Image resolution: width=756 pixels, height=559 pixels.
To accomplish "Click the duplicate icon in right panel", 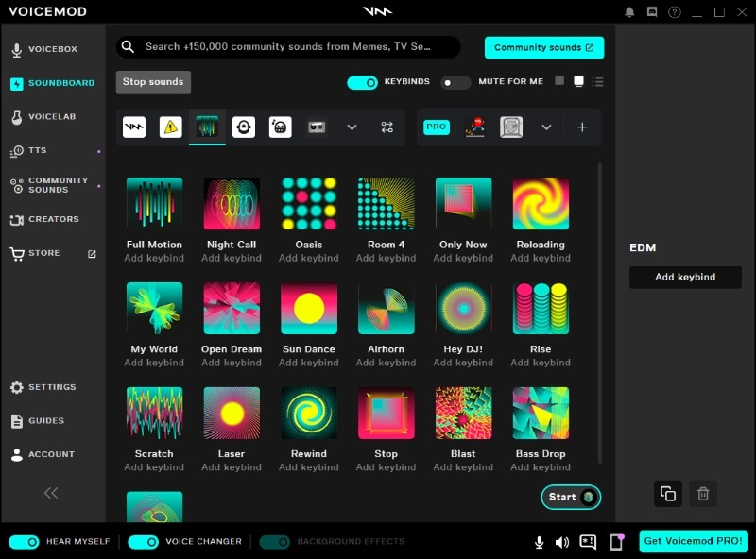I will click(x=668, y=494).
